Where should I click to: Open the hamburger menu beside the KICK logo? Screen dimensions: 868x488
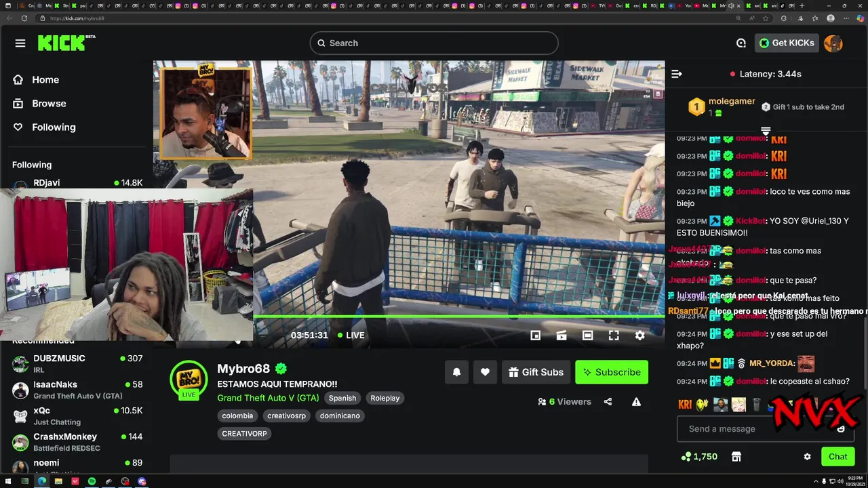[20, 43]
